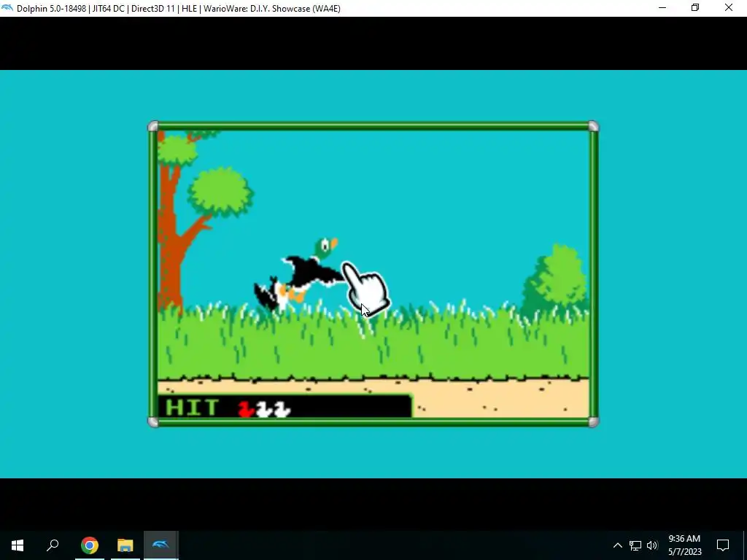Click the white pointing hand cursor
Image resolution: width=747 pixels, height=560 pixels.
[366, 289]
